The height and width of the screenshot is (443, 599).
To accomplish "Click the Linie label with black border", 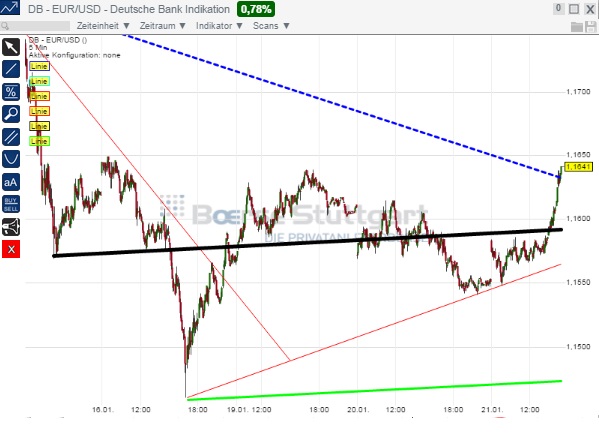I will point(39,126).
